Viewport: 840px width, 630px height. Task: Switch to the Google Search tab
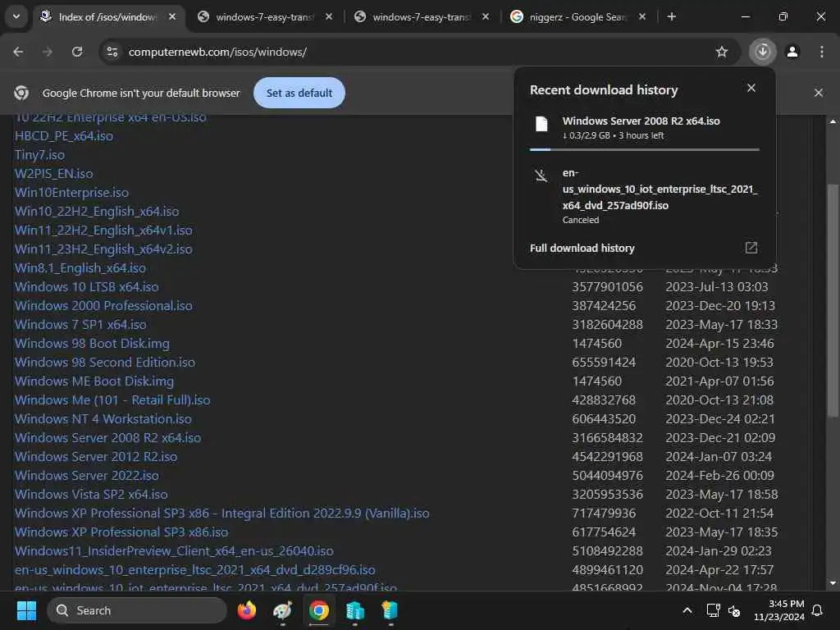coord(578,17)
